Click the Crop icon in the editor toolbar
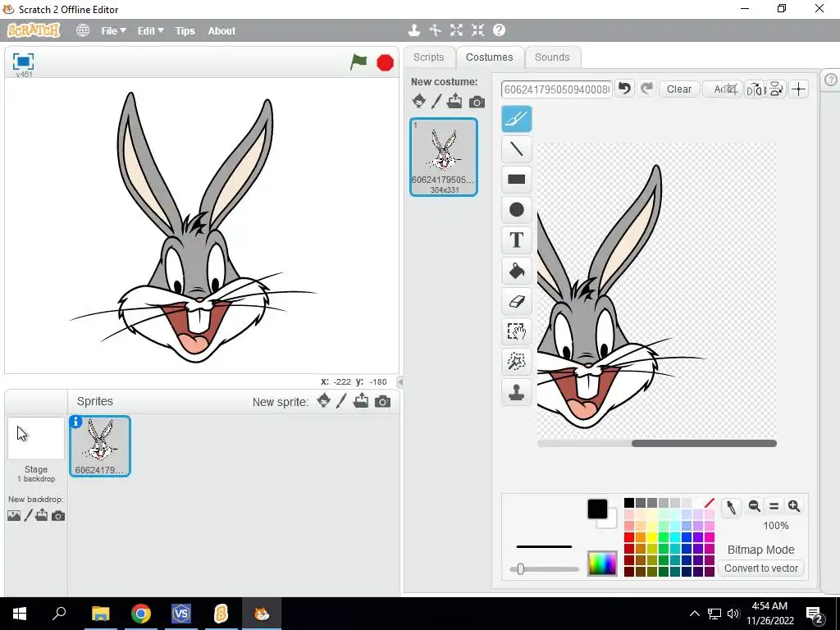 tap(733, 89)
